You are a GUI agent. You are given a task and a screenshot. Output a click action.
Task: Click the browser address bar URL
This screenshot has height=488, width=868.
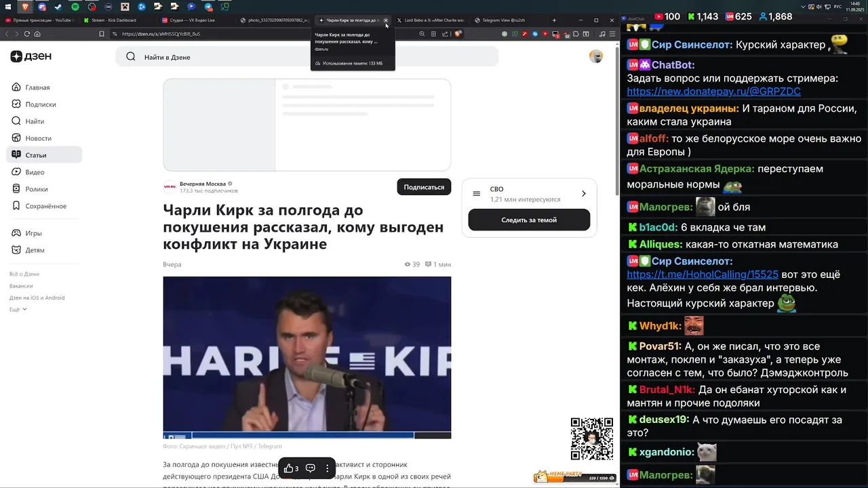pyautogui.click(x=161, y=34)
